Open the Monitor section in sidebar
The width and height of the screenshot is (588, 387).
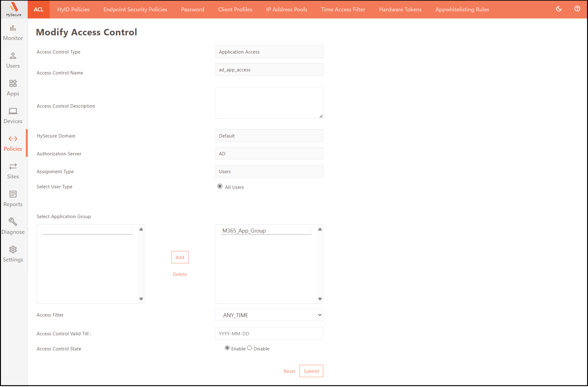(13, 33)
